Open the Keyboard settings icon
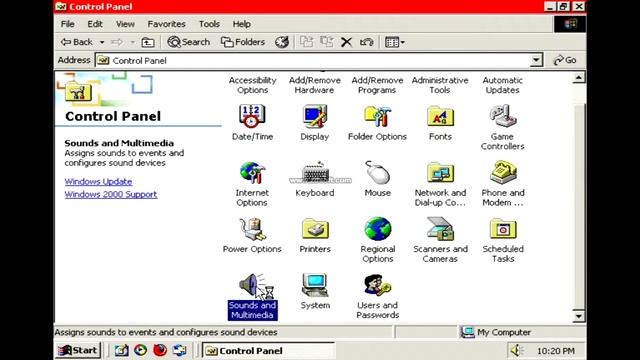The height and width of the screenshot is (360, 640). pyautogui.click(x=315, y=173)
